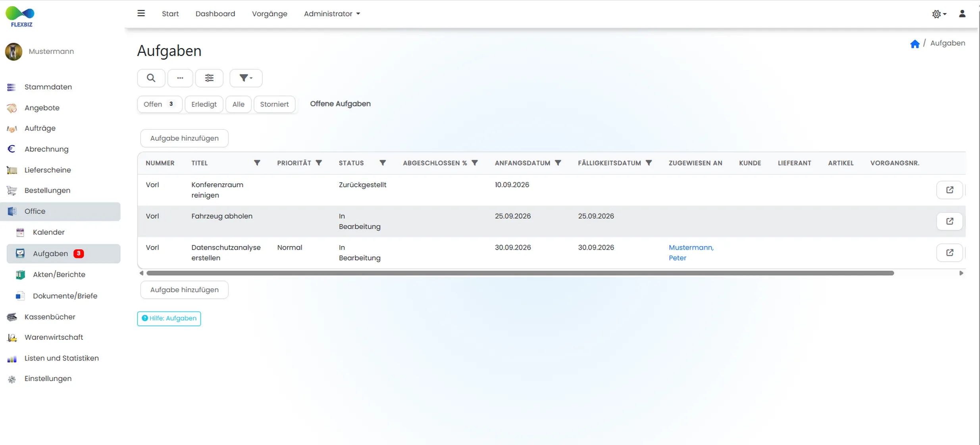This screenshot has width=980, height=445.
Task: Click the FLEXBIZ logo
Action: (x=21, y=17)
